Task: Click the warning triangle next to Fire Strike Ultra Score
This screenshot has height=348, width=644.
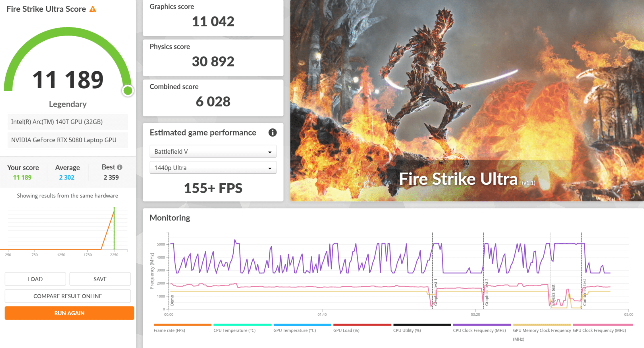Action: click(x=93, y=9)
